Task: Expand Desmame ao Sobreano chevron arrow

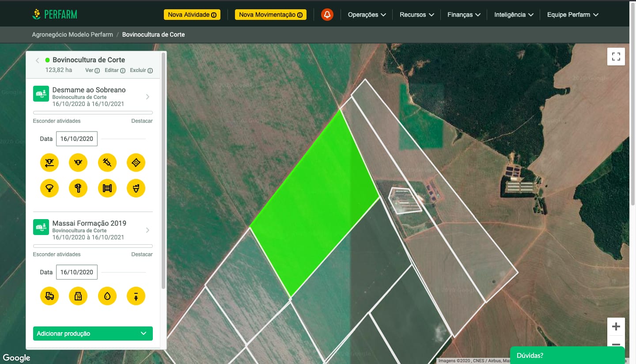Action: pos(148,97)
